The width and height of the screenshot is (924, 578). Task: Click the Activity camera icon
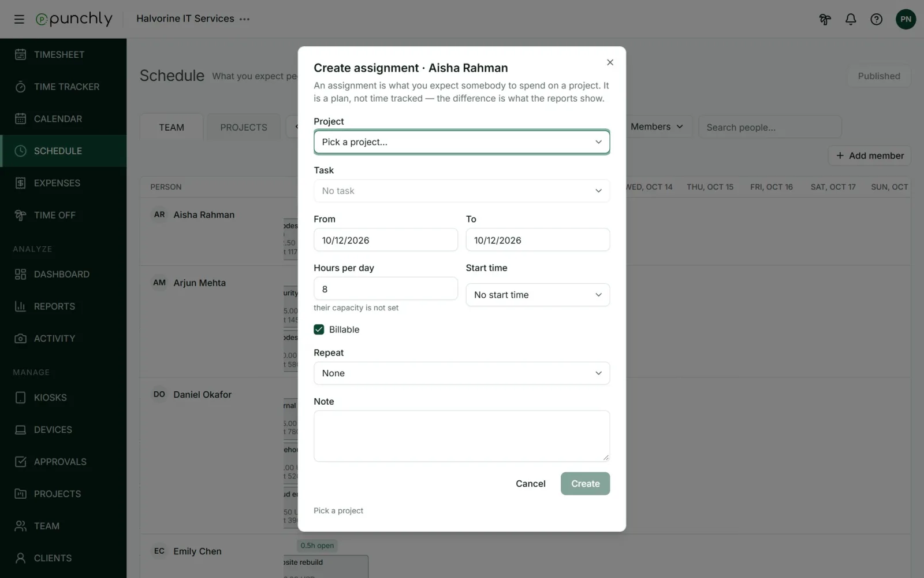click(x=20, y=338)
